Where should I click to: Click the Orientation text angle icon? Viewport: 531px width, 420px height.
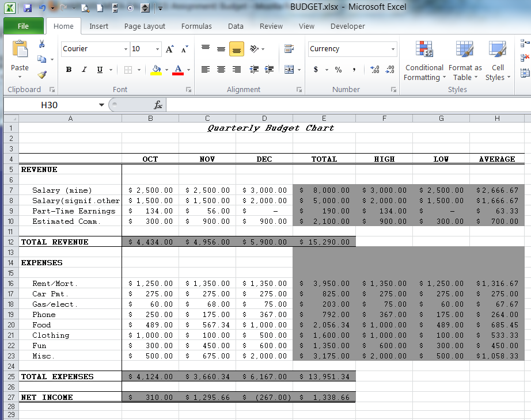[254, 49]
